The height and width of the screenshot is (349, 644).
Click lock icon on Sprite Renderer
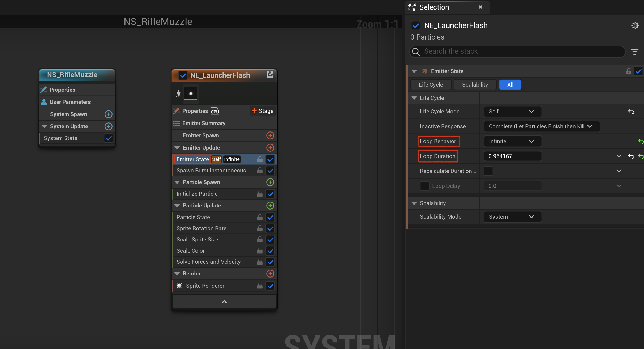pyautogui.click(x=260, y=286)
